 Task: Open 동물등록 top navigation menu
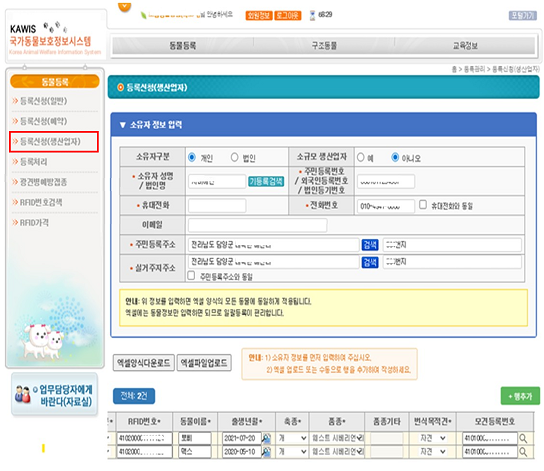[x=182, y=45]
